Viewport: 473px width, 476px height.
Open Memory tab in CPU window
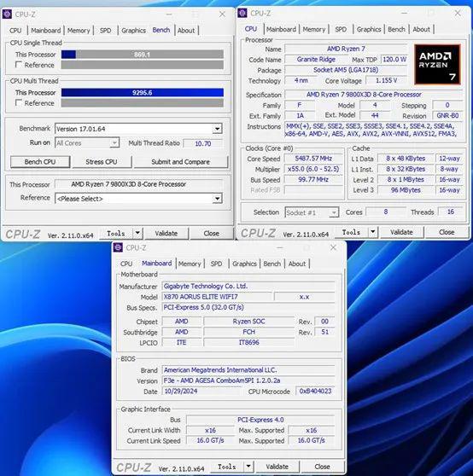tap(314, 30)
